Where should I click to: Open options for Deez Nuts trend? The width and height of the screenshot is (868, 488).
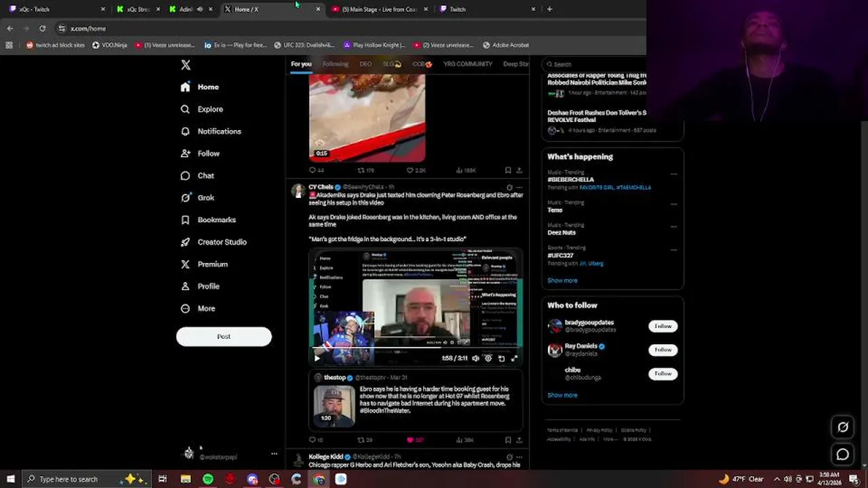pyautogui.click(x=673, y=226)
